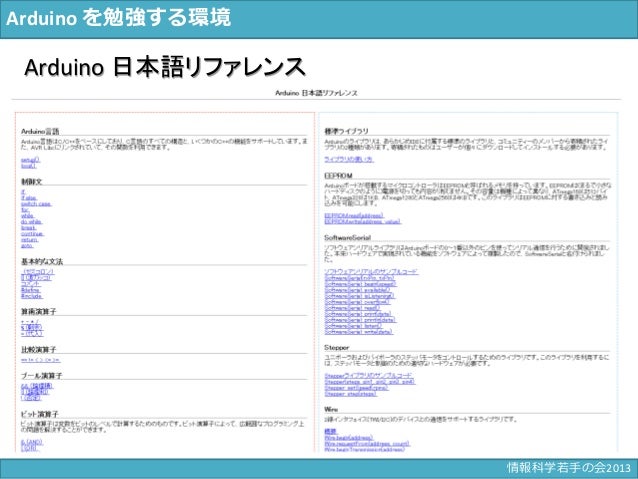
Task: Open the SoftwareSerial: listen() link
Action: click(x=353, y=326)
